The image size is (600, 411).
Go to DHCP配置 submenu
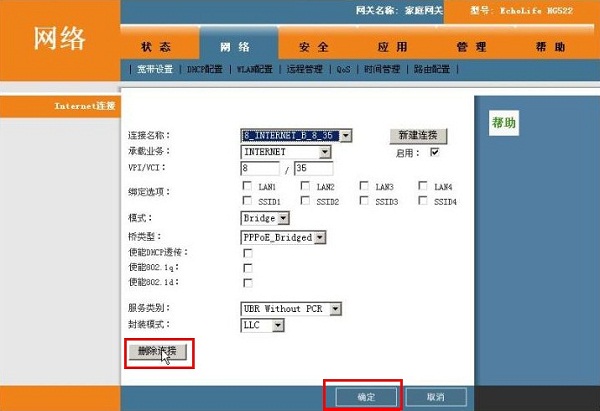coord(205,70)
